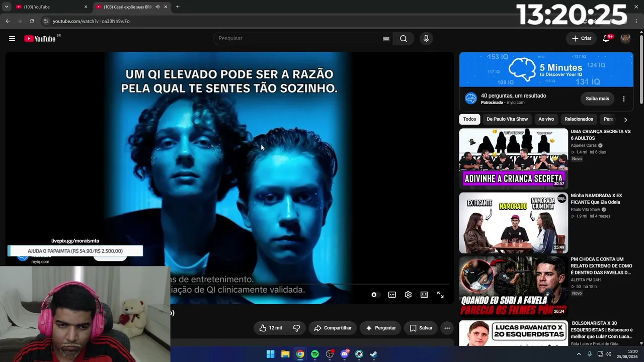Reload the current page
Screen dimensions: 644x362
pyautogui.click(x=32, y=21)
